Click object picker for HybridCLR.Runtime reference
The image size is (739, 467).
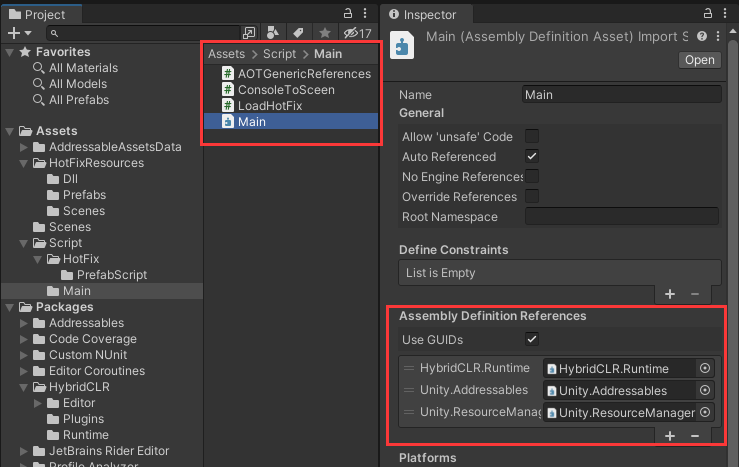click(x=705, y=368)
